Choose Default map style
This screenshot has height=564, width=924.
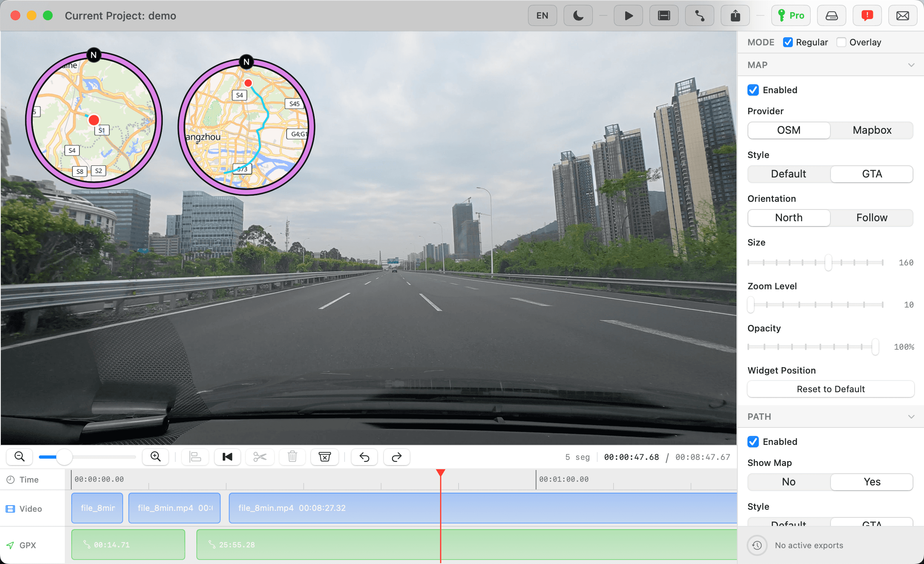pyautogui.click(x=789, y=174)
